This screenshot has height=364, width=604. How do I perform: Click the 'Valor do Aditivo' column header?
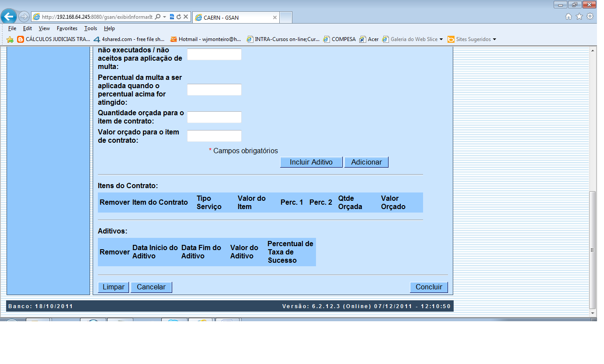point(244,252)
